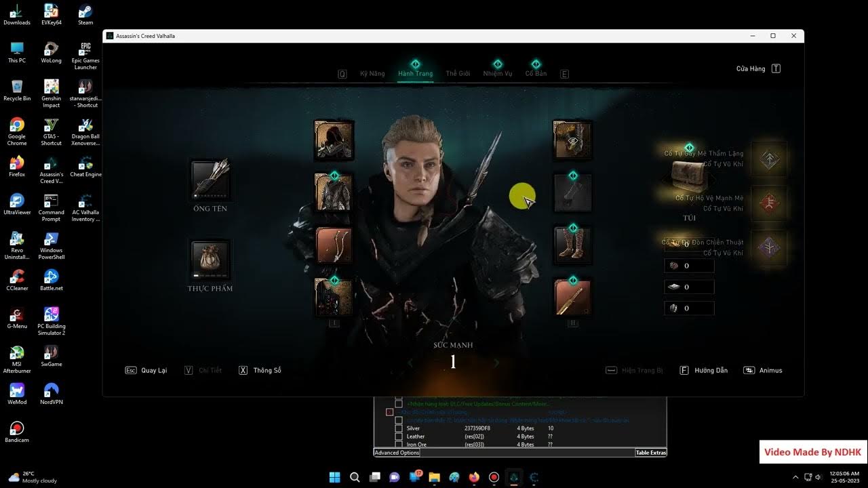Image resolution: width=868 pixels, height=488 pixels.
Task: Open Epic Games Launcher desktop shortcut
Action: click(85, 56)
